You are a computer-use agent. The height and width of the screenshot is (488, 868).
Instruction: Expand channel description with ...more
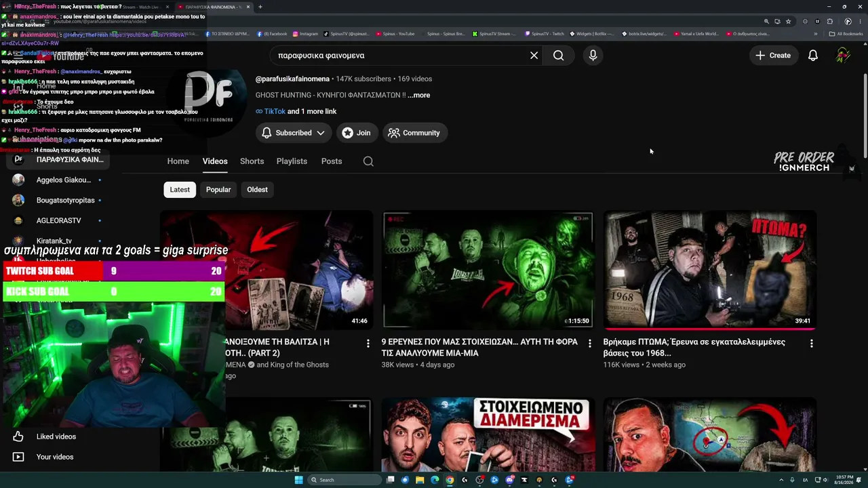click(x=419, y=96)
